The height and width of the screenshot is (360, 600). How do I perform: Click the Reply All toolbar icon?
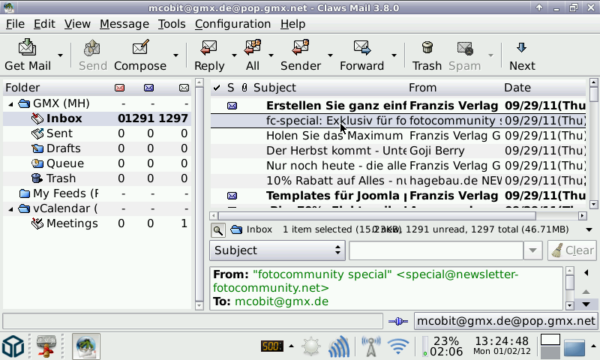click(253, 55)
